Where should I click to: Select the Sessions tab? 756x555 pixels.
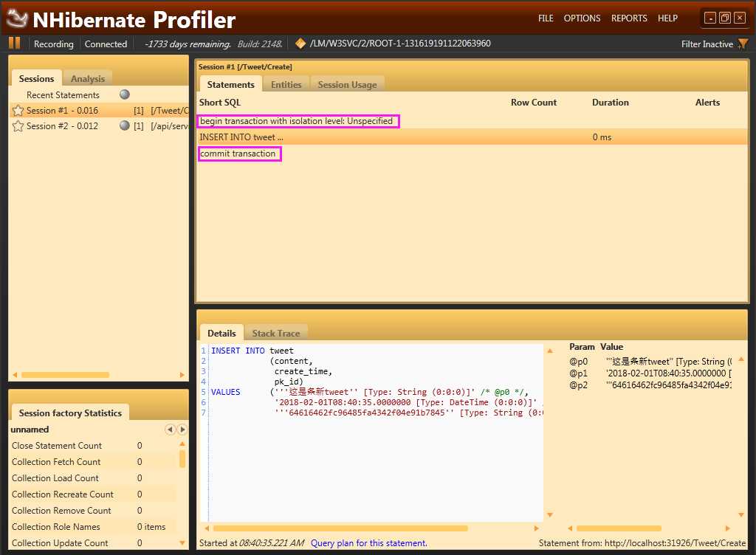click(x=37, y=78)
